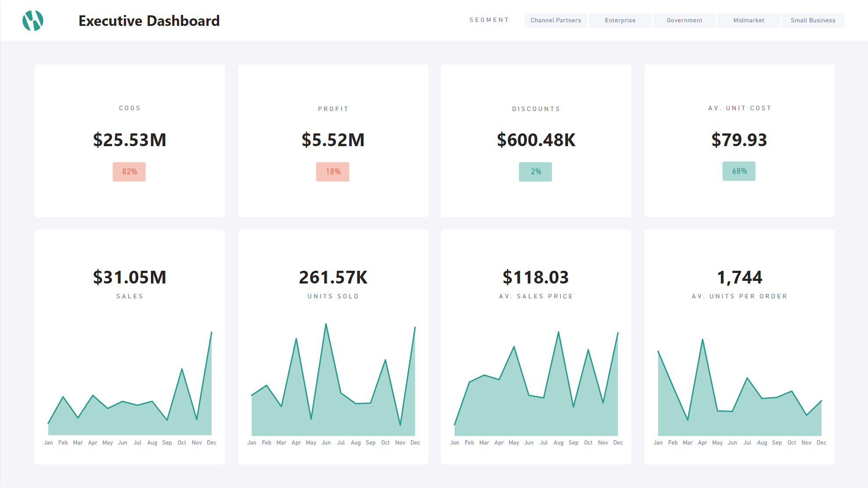Screen dimensions: 868x488
Task: Click the 2% discounts badge
Action: tap(536, 172)
